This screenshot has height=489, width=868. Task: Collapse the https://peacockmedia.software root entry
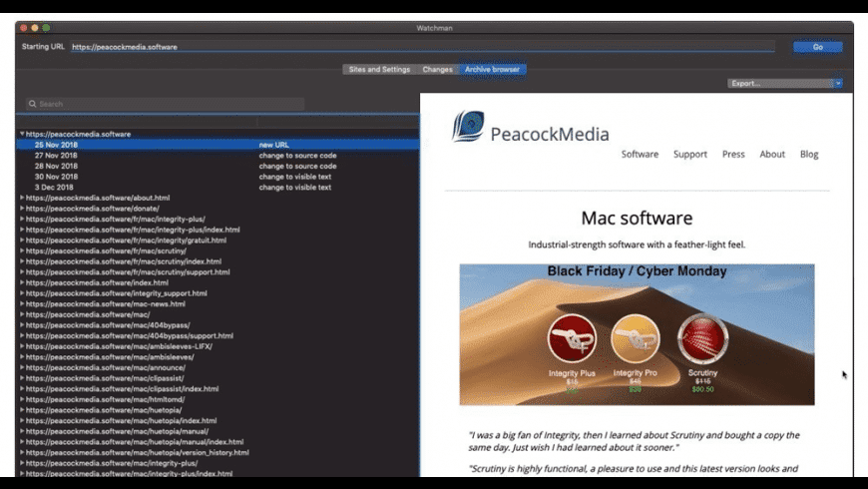pyautogui.click(x=22, y=134)
